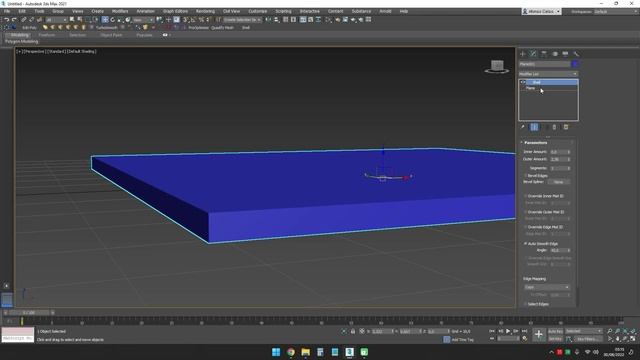Click the Bevel Spline None button
The height and width of the screenshot is (360, 640).
559,182
